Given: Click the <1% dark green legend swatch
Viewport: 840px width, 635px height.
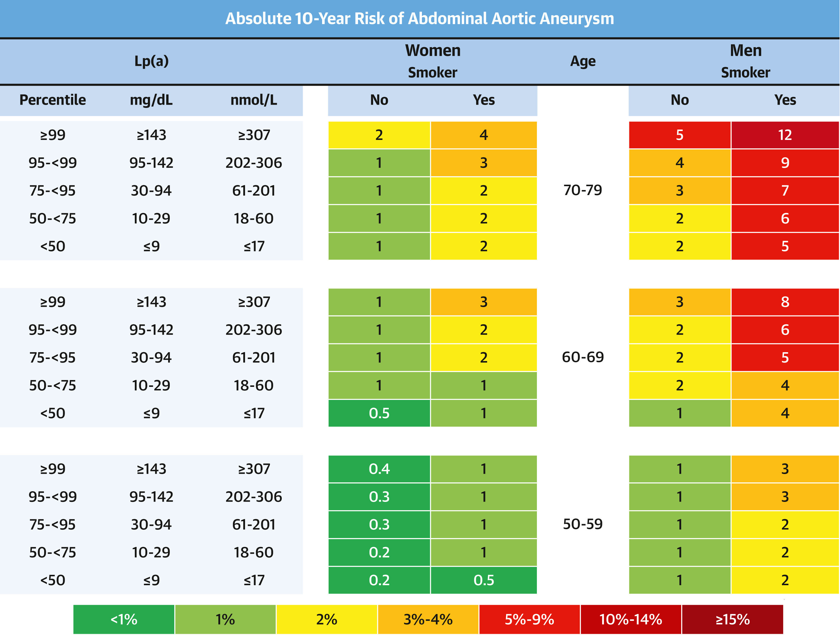Looking at the screenshot, I should 124,619.
